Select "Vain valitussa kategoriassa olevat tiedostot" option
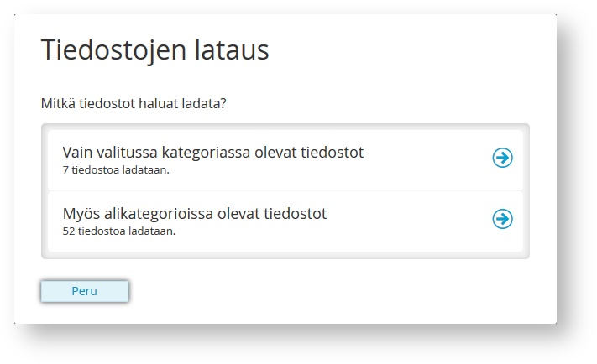 [285, 160]
